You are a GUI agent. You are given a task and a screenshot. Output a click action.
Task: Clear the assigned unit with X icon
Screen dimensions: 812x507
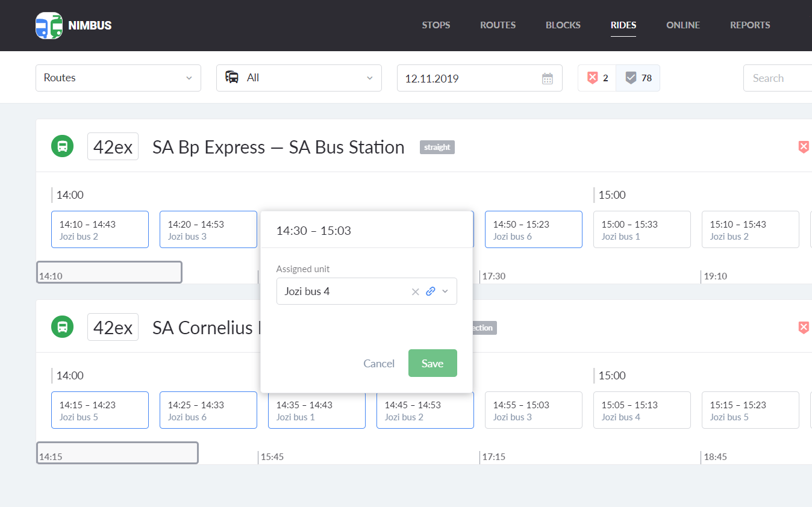415,291
